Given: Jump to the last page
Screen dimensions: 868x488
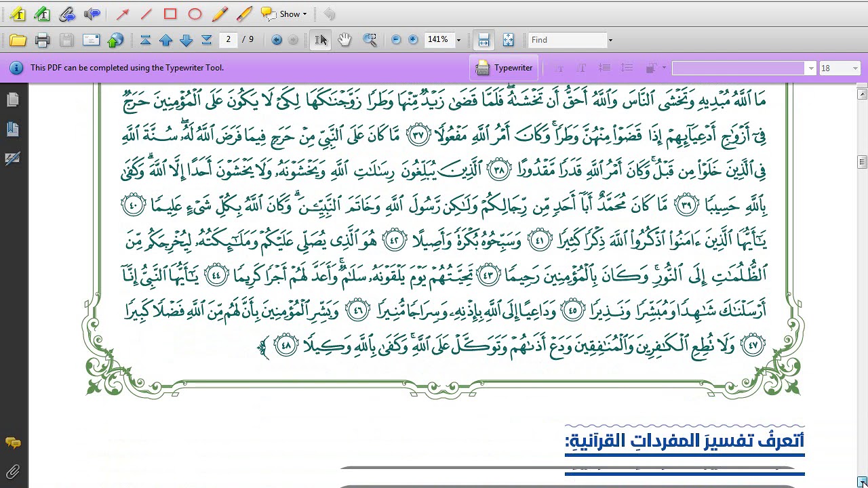Looking at the screenshot, I should click(x=207, y=40).
